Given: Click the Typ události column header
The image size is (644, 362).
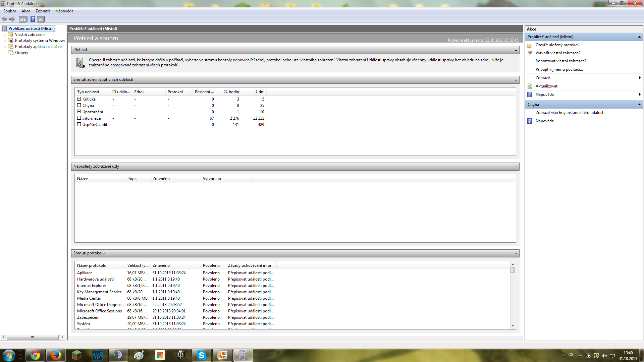Looking at the screenshot, I should pos(93,92).
